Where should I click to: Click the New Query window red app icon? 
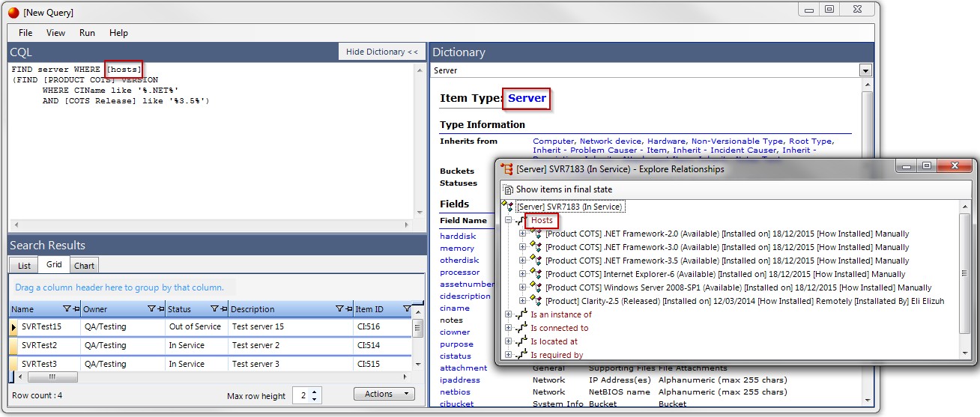[x=13, y=12]
